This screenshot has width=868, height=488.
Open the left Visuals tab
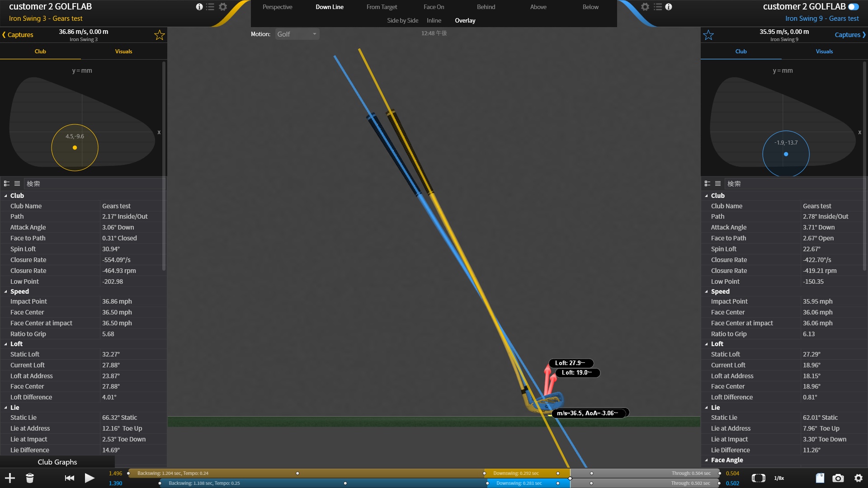pyautogui.click(x=123, y=52)
